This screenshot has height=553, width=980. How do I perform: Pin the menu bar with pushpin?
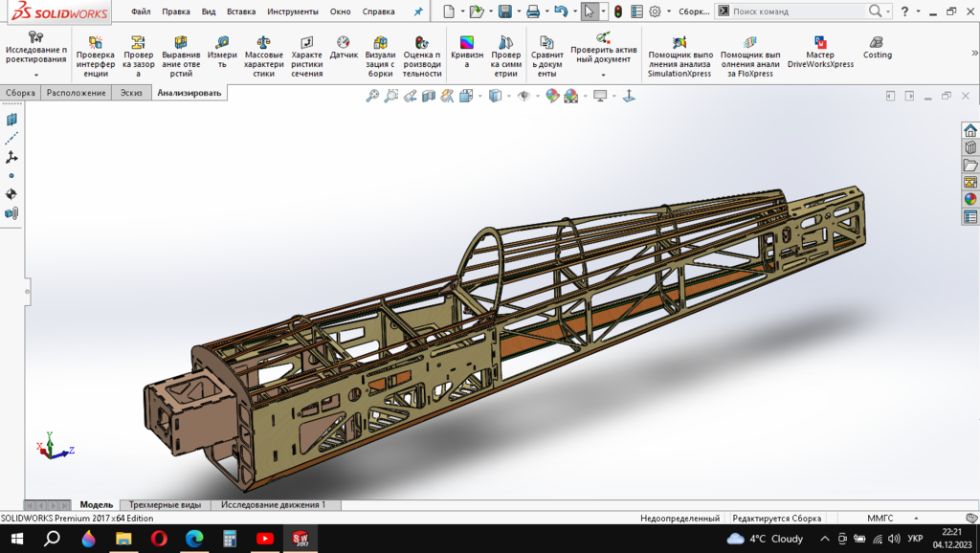point(417,11)
